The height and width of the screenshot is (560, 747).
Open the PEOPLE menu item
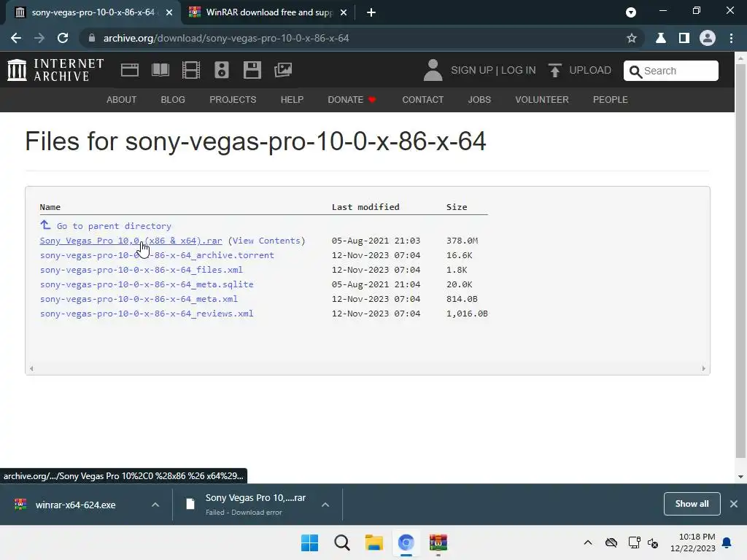click(x=611, y=99)
